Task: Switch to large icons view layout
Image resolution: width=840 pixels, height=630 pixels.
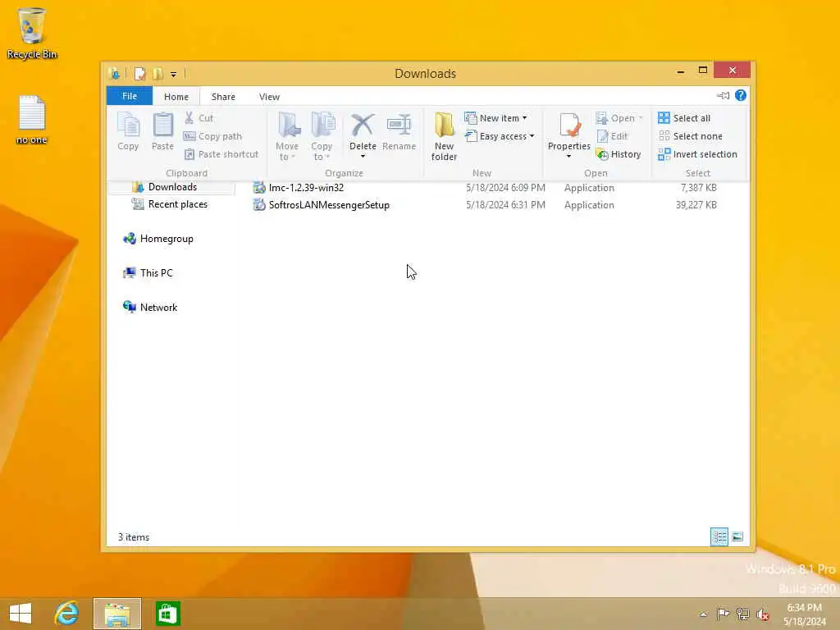Action: (737, 536)
